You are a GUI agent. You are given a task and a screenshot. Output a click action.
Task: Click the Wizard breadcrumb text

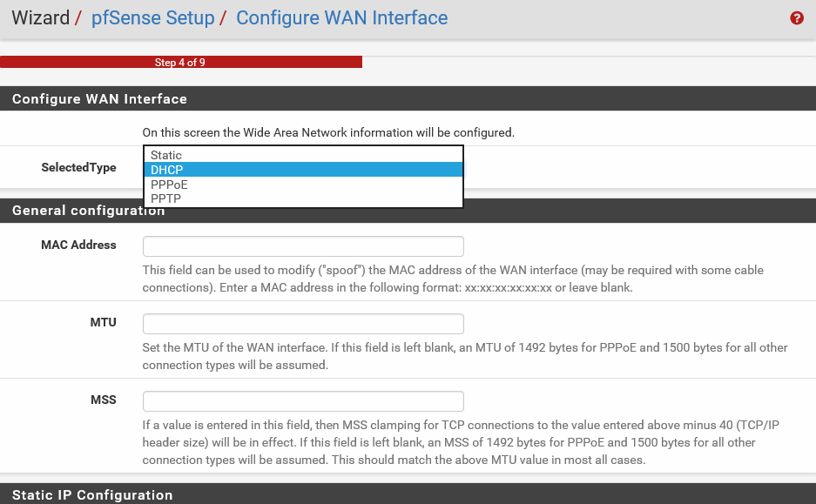[x=41, y=17]
